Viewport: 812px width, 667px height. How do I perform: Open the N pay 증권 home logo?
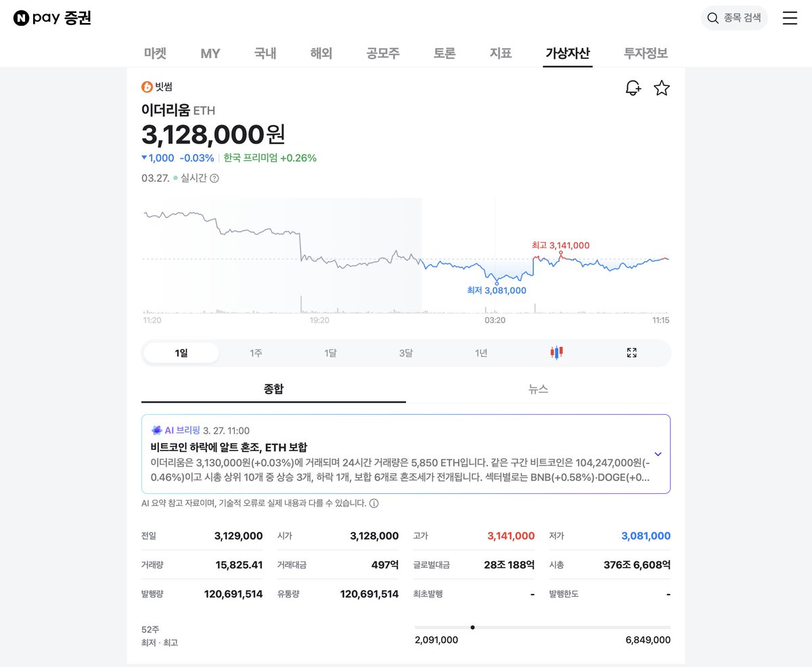[52, 18]
